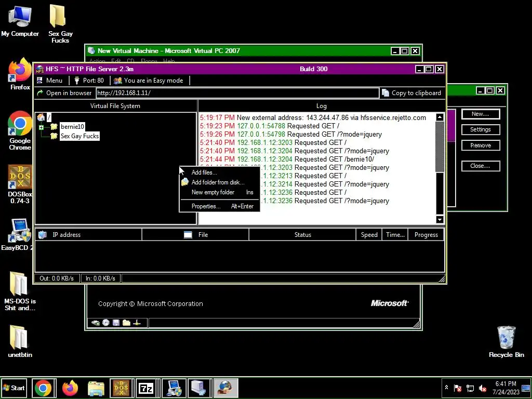Expand hidden system tray icons chevron
This screenshot has height=399, width=532.
pos(446,388)
